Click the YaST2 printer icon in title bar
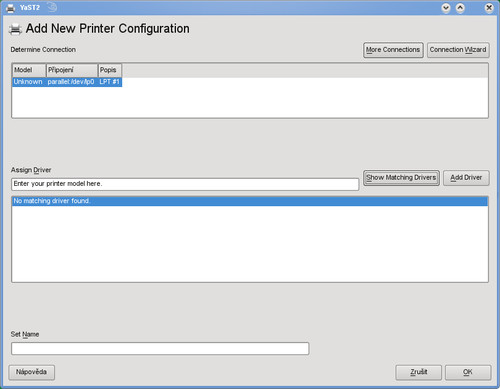Viewport: 500px width, 389px height. click(x=11, y=8)
